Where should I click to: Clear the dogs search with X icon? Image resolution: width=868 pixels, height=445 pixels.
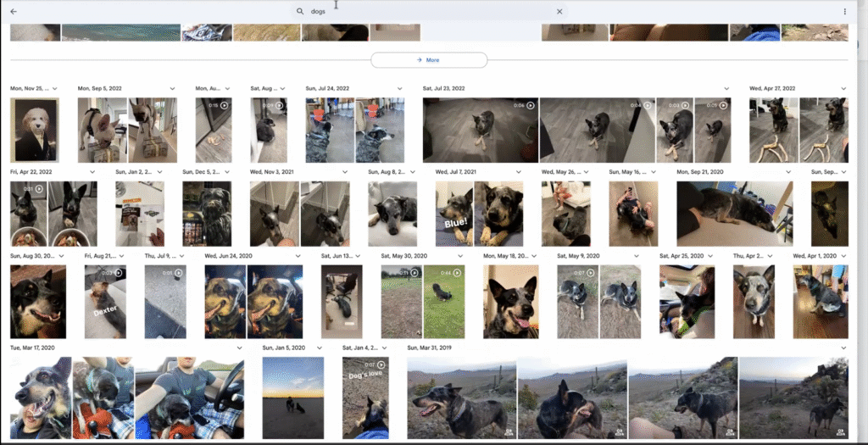coord(559,12)
